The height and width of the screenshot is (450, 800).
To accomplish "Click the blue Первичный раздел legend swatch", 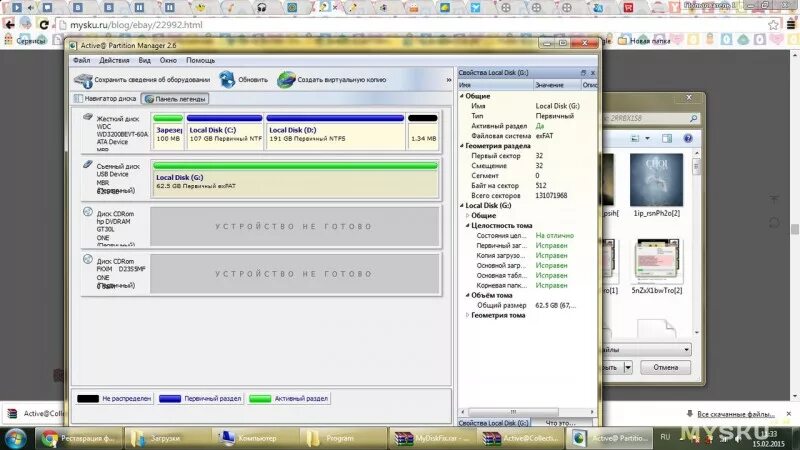I will 170,398.
